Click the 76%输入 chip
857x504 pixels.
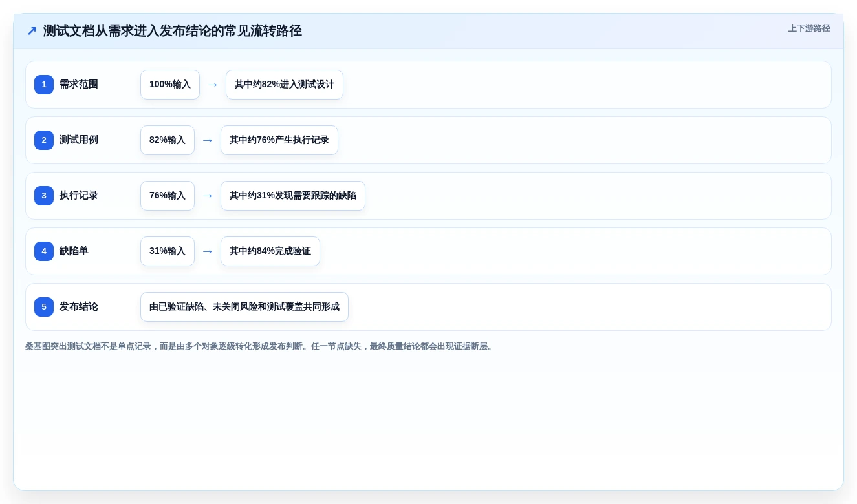pyautogui.click(x=168, y=196)
